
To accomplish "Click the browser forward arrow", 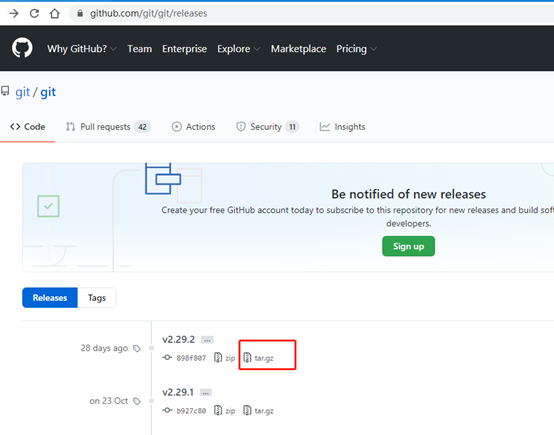I will pos(14,13).
